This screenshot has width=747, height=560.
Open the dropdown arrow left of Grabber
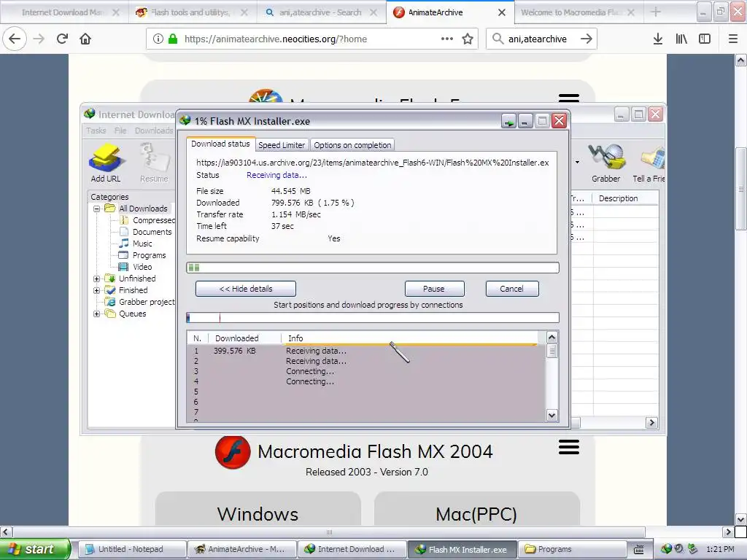click(x=578, y=163)
